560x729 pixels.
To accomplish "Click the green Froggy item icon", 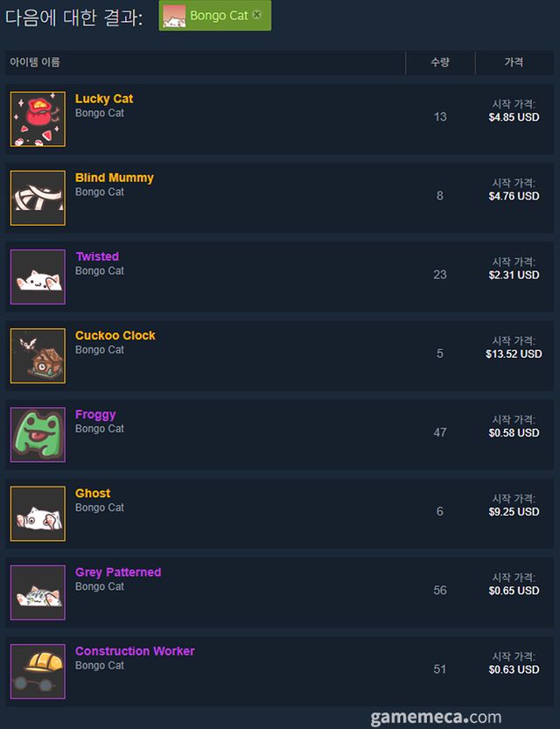I will coord(38,434).
